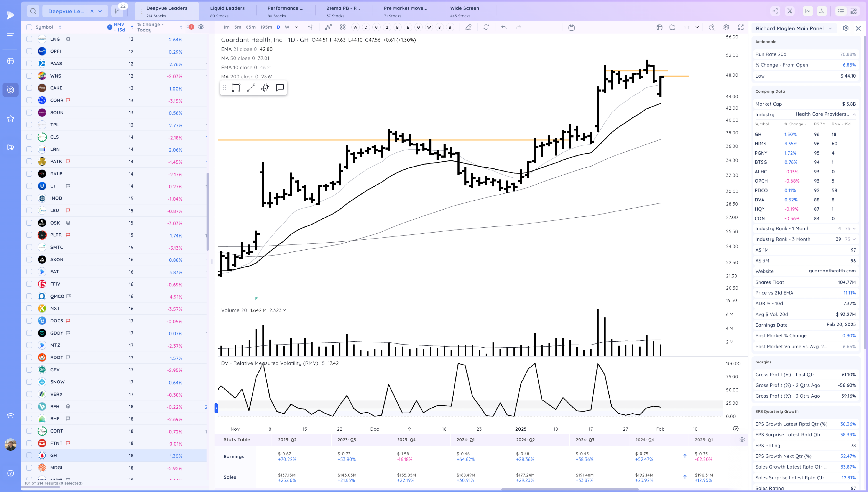Share to X (Twitter) icon

[x=790, y=11]
